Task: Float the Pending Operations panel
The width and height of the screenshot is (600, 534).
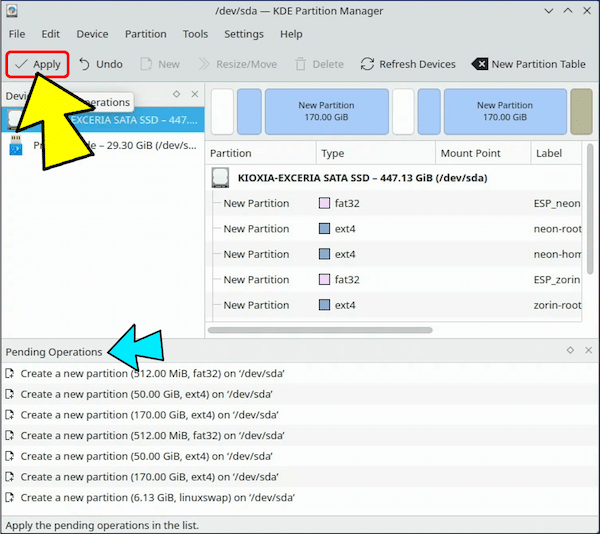Action: coord(570,351)
